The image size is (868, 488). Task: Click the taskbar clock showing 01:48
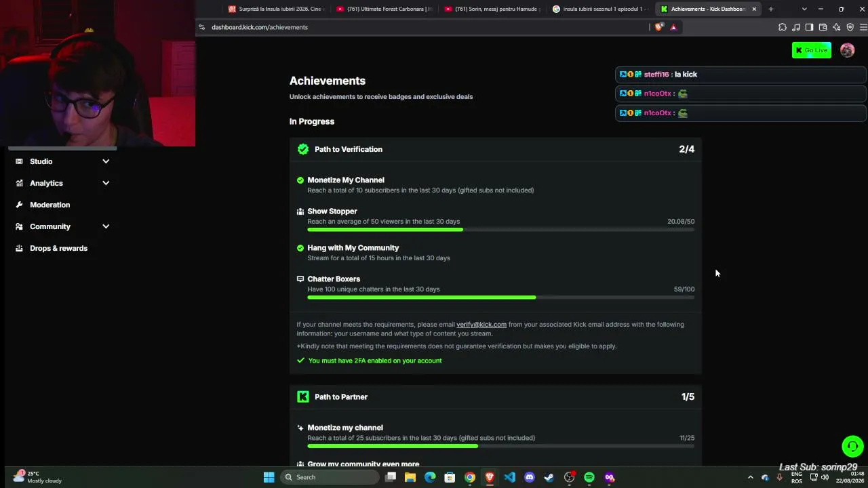[850, 477]
